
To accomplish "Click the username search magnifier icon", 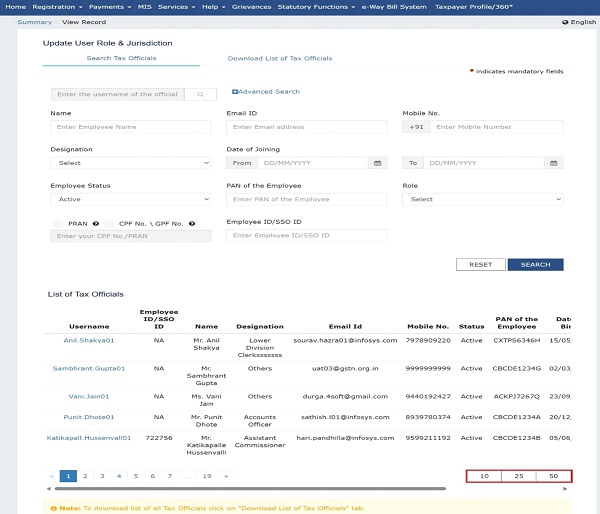I will point(200,95).
